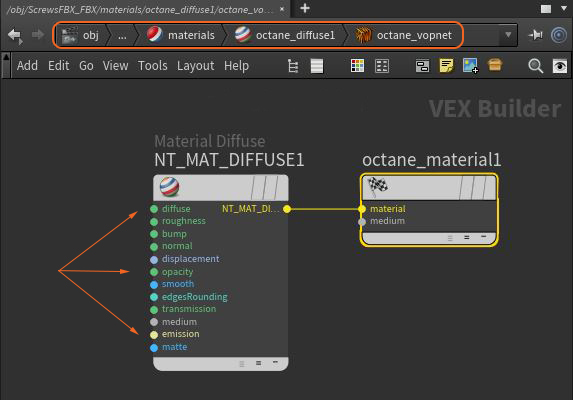Screen dimensions: 573x400
Task: Open the collapsed '...' path segment
Action: click(122, 35)
